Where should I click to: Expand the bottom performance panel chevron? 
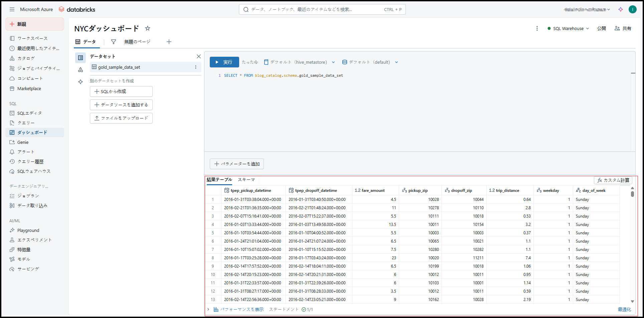208,309
